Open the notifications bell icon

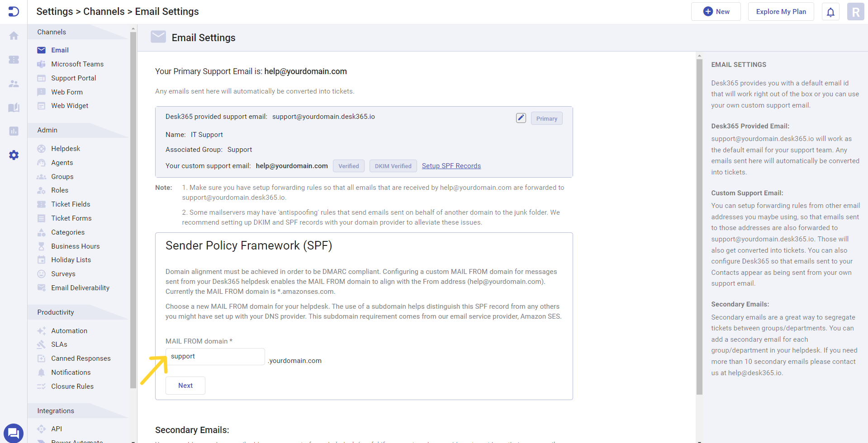point(830,11)
